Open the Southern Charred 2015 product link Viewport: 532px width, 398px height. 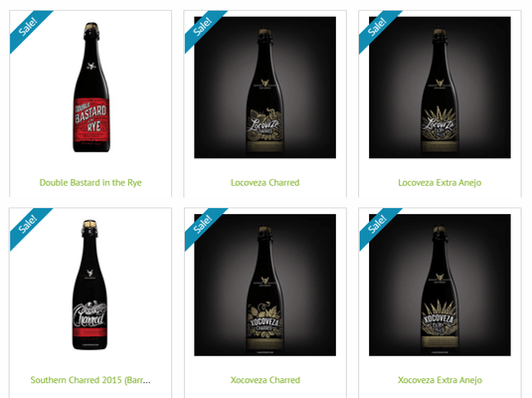pyautogui.click(x=90, y=380)
